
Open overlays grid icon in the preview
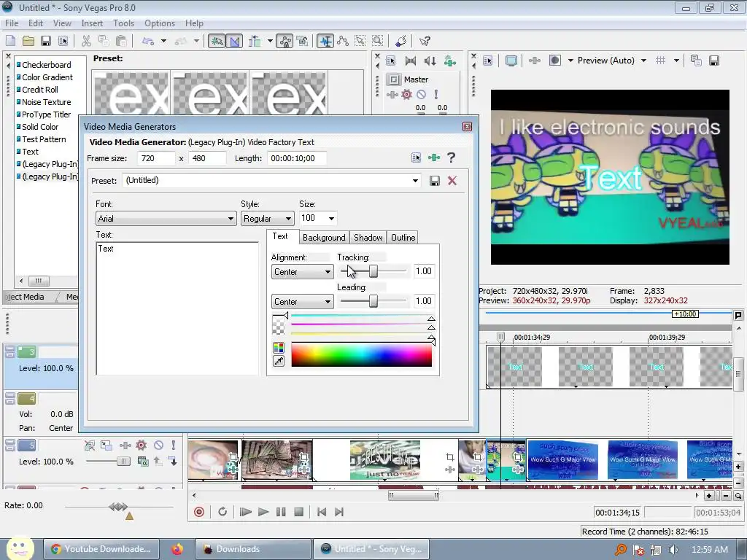pyautogui.click(x=660, y=61)
